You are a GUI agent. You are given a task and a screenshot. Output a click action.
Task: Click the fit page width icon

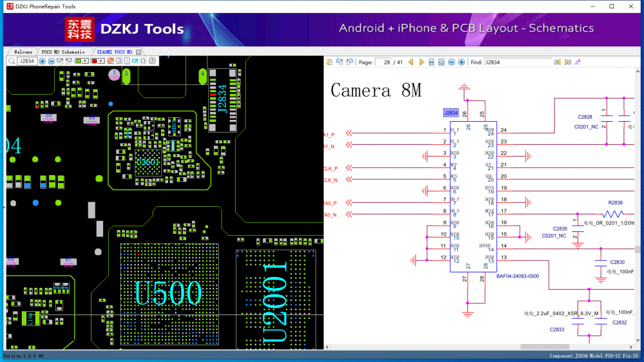[431, 62]
